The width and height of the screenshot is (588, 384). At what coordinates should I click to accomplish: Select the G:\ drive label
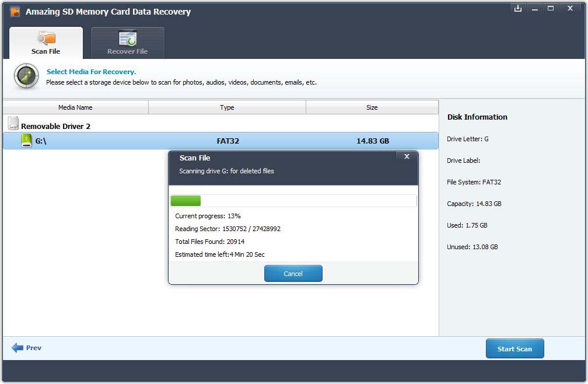(x=41, y=141)
